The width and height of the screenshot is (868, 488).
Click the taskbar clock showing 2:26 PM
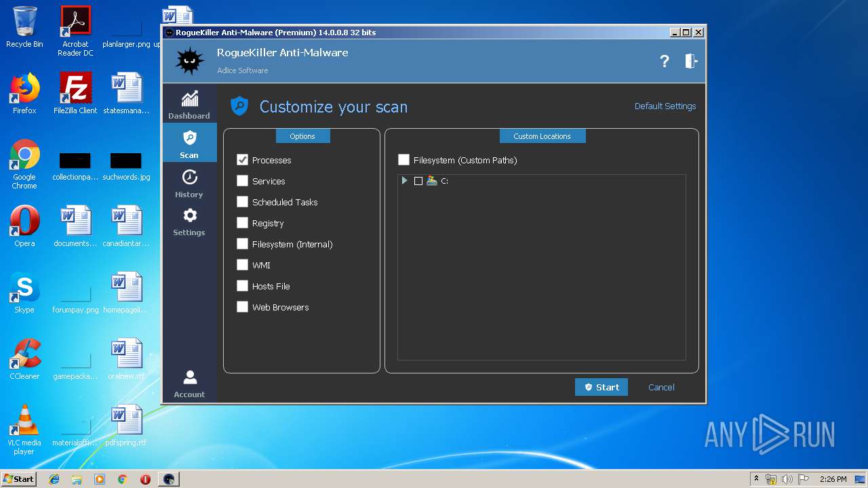tap(833, 479)
